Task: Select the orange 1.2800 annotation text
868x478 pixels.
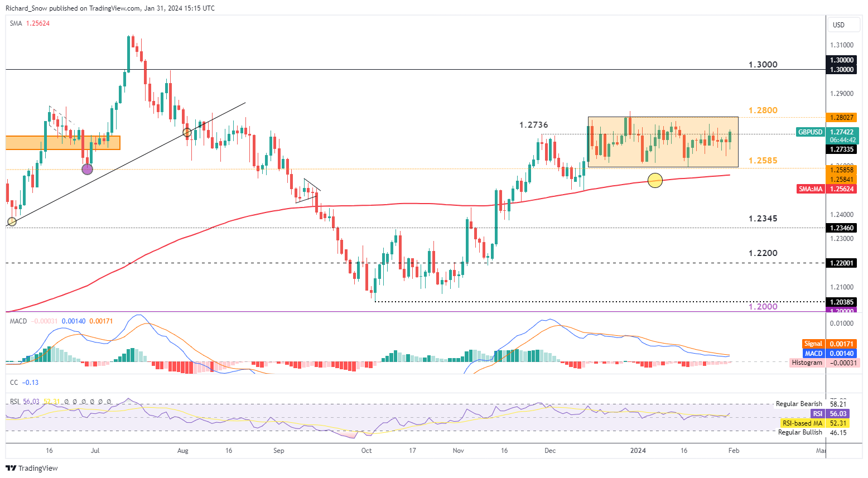Action: coord(763,110)
